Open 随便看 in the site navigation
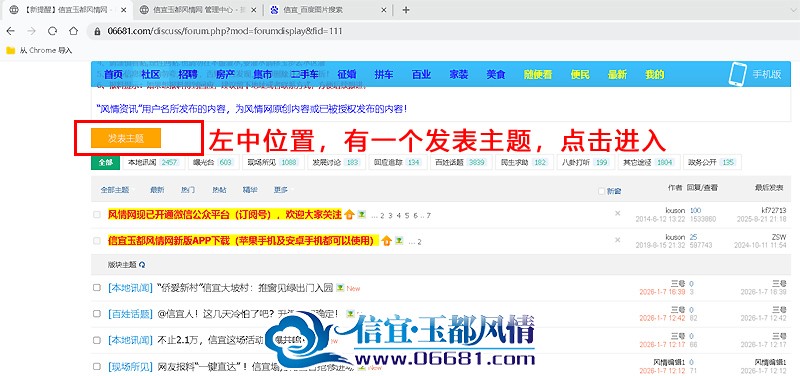Viewport: 800px width, 376px height. (538, 74)
